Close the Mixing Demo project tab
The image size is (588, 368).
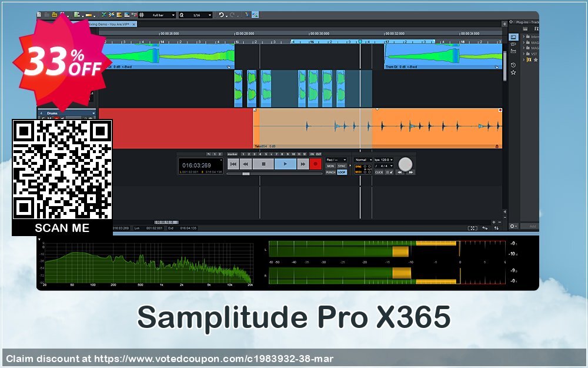coord(134,24)
